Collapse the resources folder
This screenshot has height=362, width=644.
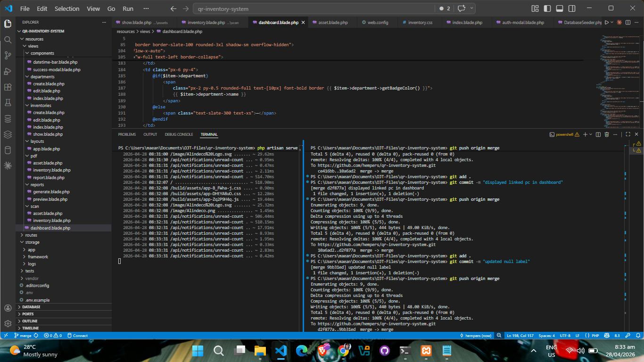point(64,39)
